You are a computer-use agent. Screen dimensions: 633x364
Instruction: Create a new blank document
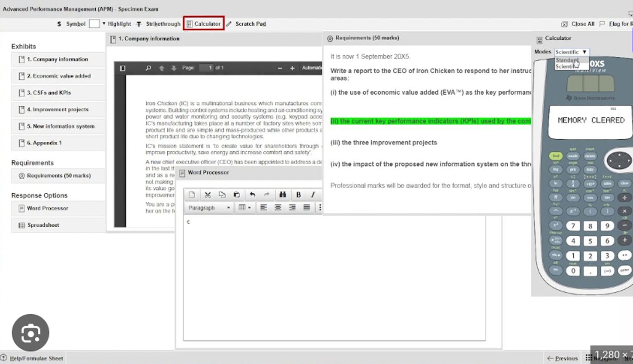[192, 194]
